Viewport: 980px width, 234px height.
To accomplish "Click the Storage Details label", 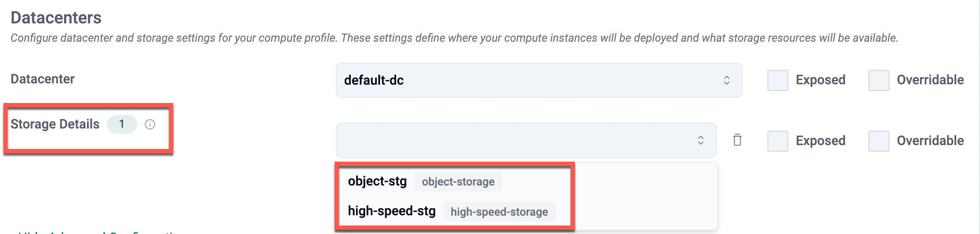I will [x=55, y=124].
